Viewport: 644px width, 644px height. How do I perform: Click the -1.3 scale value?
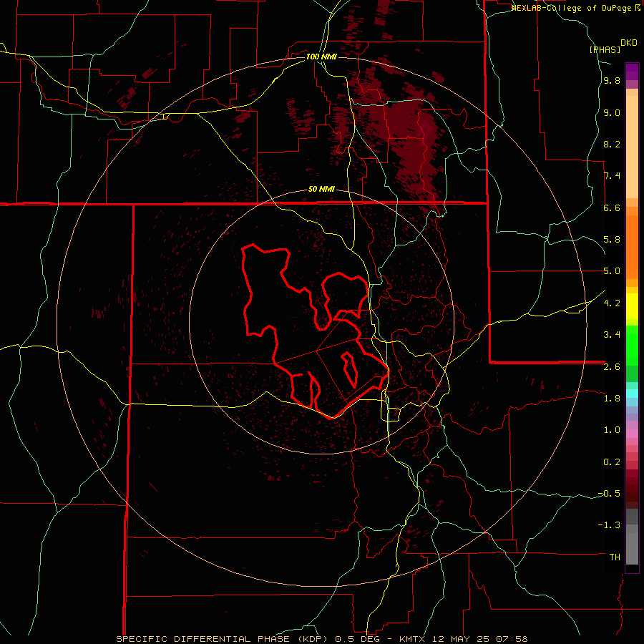(x=609, y=525)
